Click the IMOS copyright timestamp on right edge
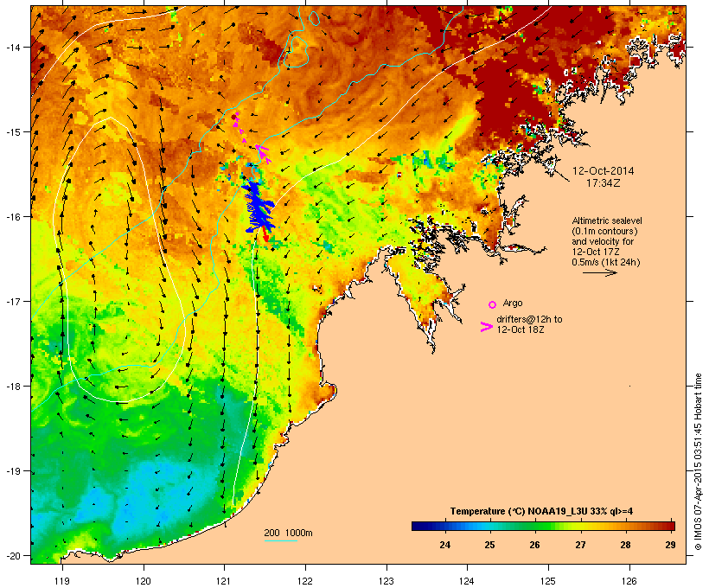709x588 pixels. 698,462
